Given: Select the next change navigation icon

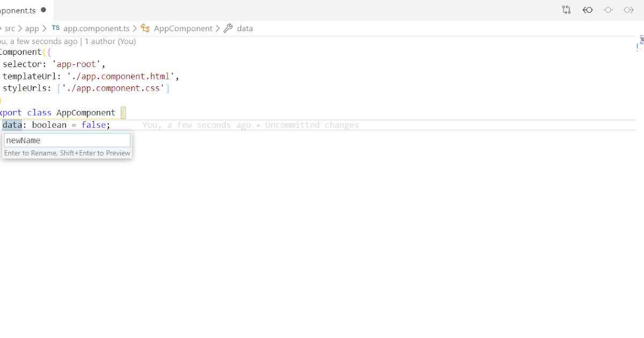Looking at the screenshot, I should point(628,10).
